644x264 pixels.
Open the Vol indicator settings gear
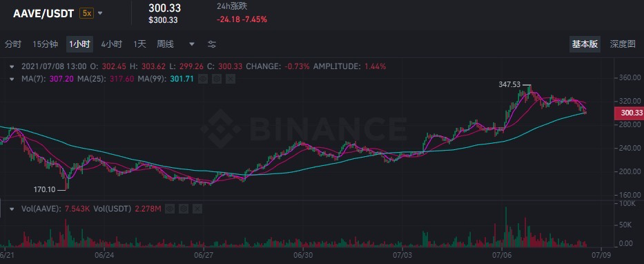(183, 209)
